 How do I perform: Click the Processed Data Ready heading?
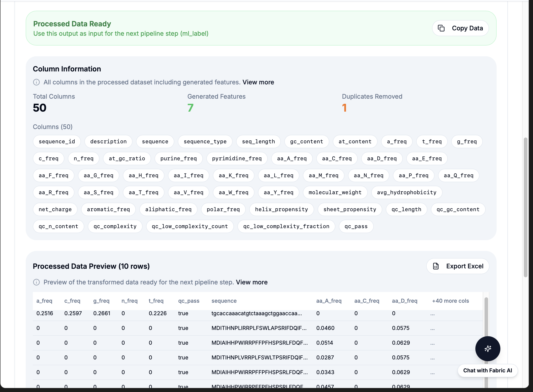click(72, 24)
